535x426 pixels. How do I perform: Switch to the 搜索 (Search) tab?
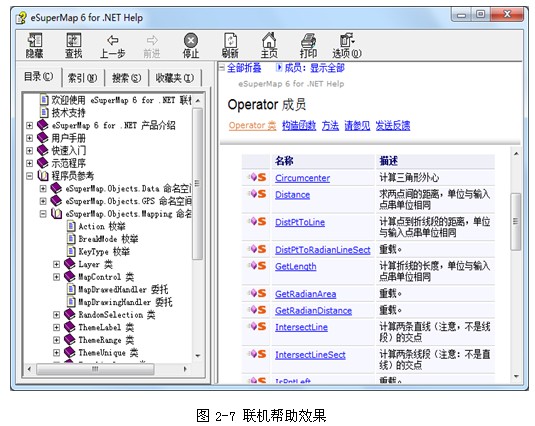tap(127, 78)
